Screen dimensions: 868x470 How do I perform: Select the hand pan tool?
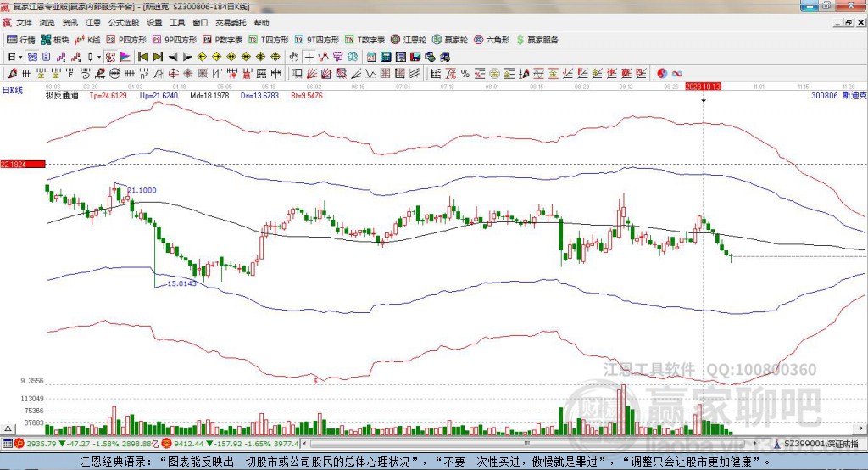point(294,57)
